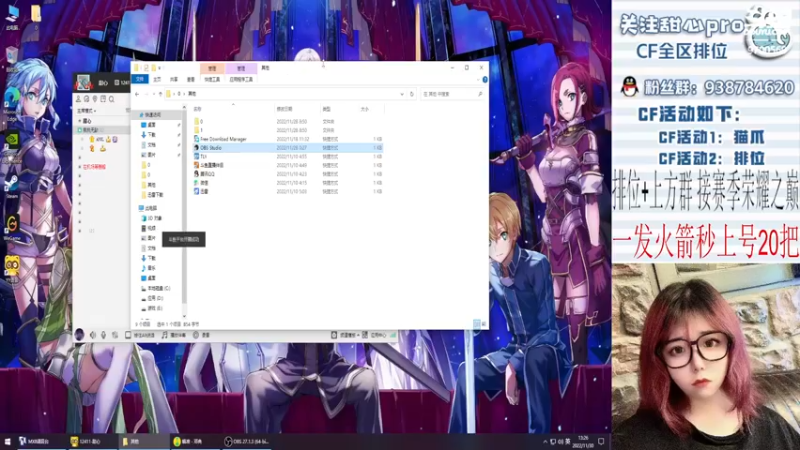
Task: Open drive (E:) in navigation pane
Action: (x=152, y=308)
